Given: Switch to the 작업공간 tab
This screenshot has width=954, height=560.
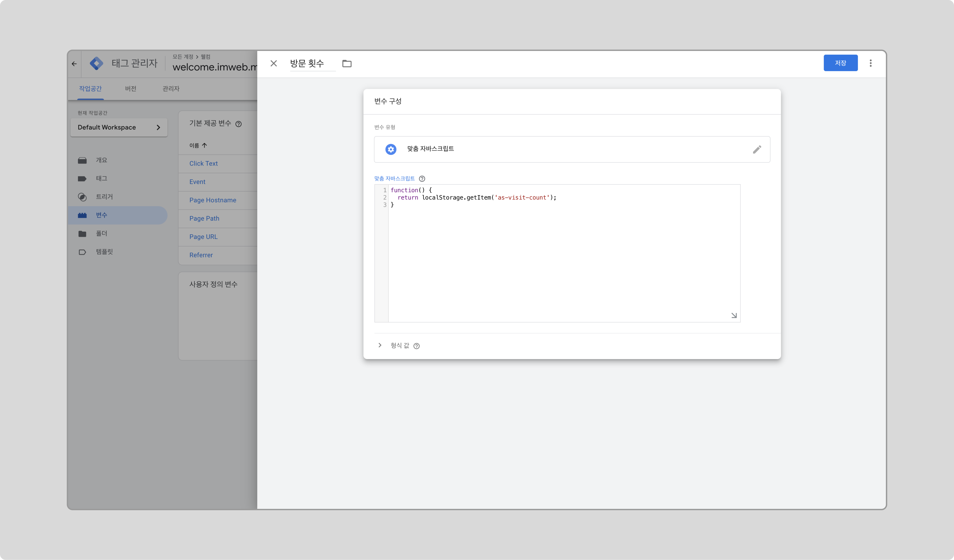Looking at the screenshot, I should (x=90, y=89).
